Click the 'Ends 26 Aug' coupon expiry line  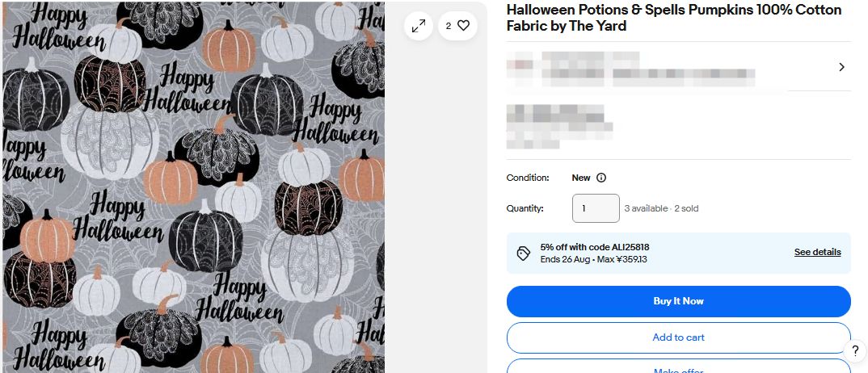point(593,259)
